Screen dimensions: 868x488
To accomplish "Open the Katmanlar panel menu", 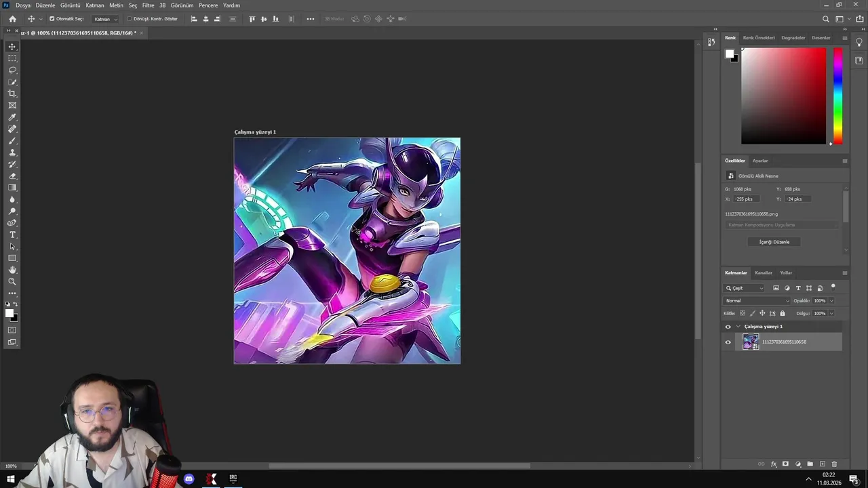I will pyautogui.click(x=844, y=272).
